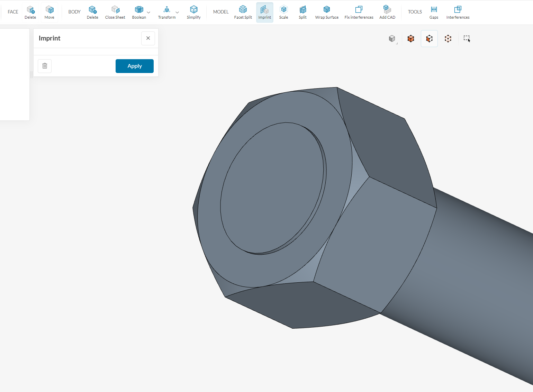Toggle volume selection mode (solid orange cube)
533x392 pixels.
coord(411,39)
